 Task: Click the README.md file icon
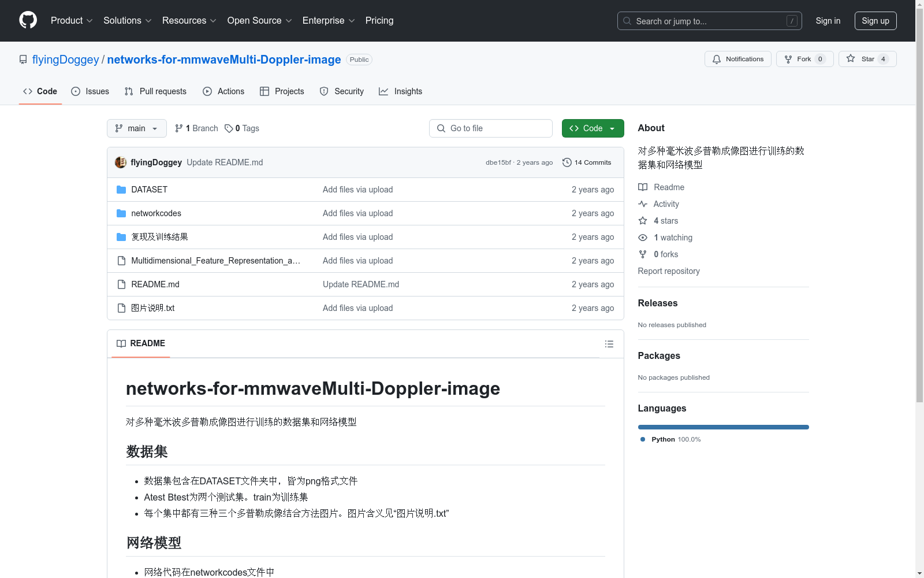click(x=121, y=284)
